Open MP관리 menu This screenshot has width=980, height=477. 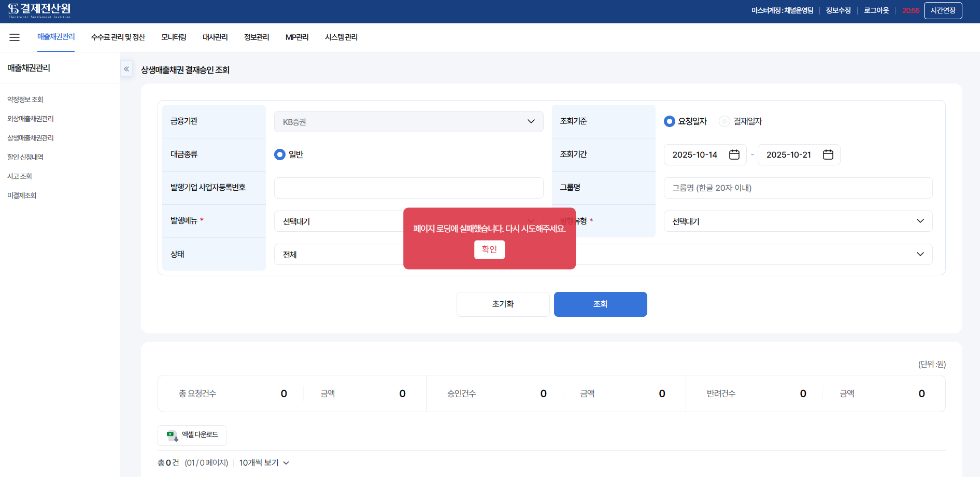[297, 37]
